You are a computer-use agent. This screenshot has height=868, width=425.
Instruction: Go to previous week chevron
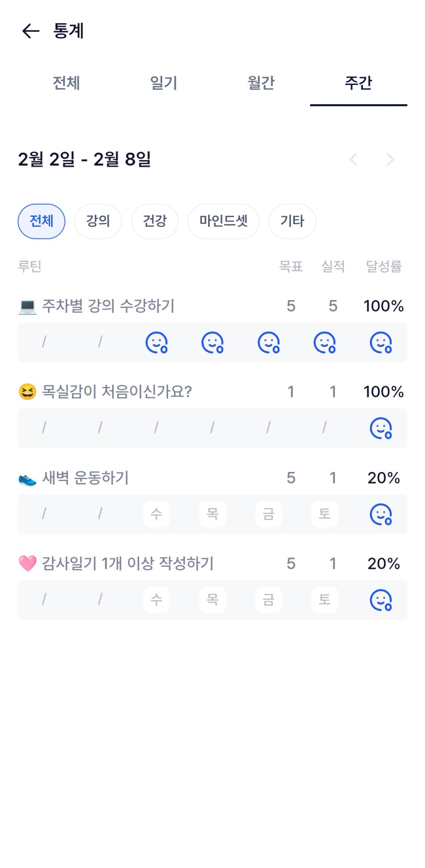353,159
